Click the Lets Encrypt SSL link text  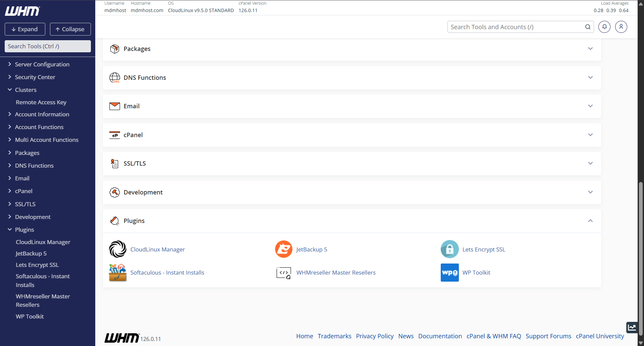[x=484, y=249]
